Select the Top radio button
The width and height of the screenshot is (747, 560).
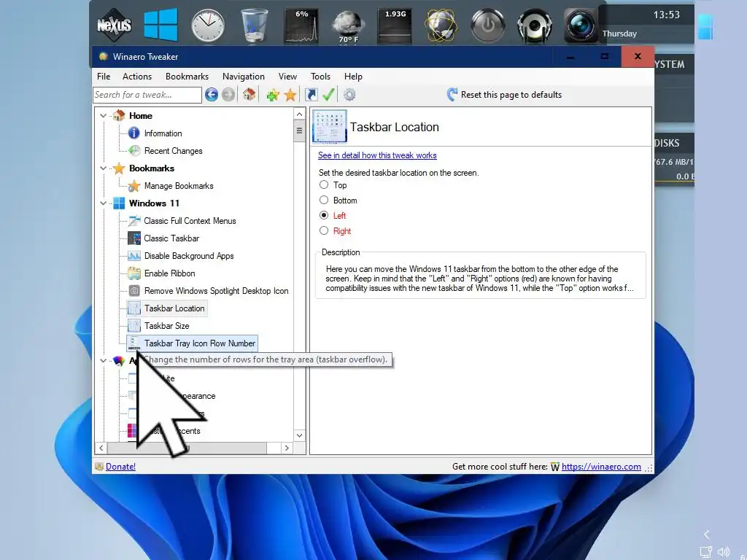[x=324, y=184]
